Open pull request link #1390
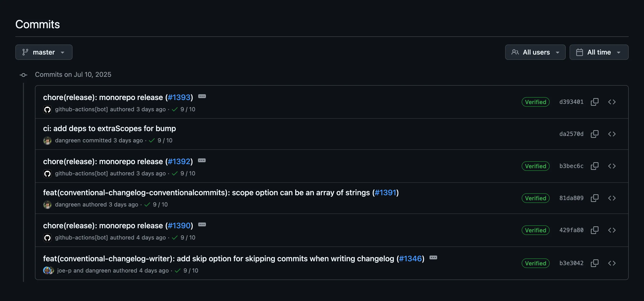This screenshot has width=644, height=301. (179, 226)
